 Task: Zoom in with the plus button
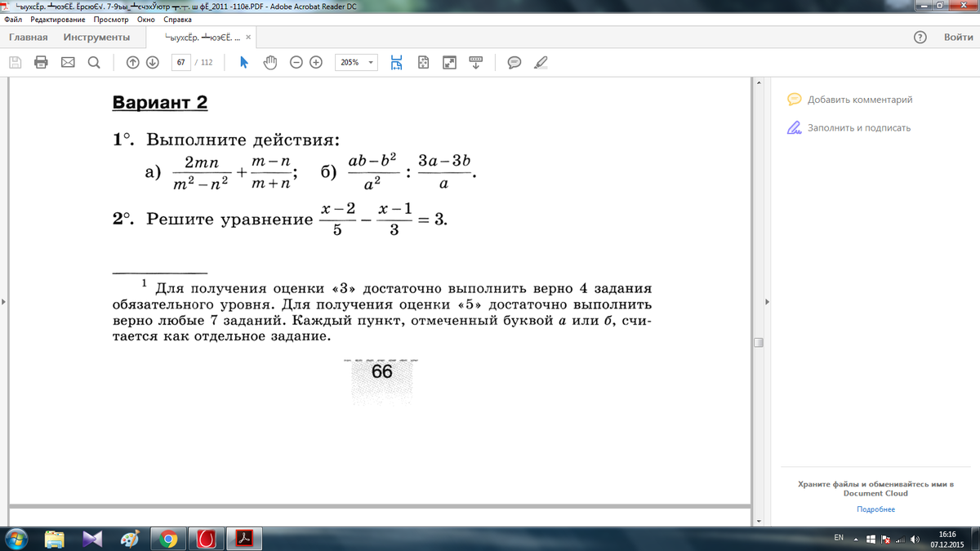click(316, 62)
